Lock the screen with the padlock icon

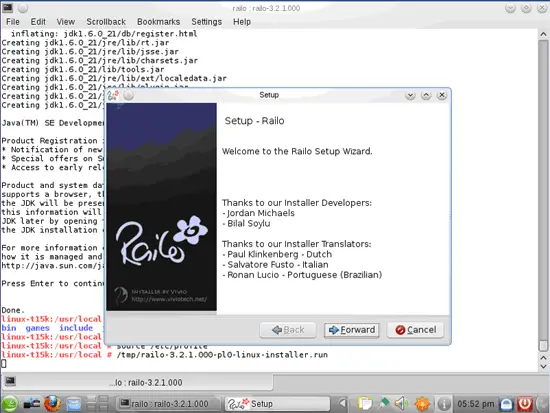506,404
